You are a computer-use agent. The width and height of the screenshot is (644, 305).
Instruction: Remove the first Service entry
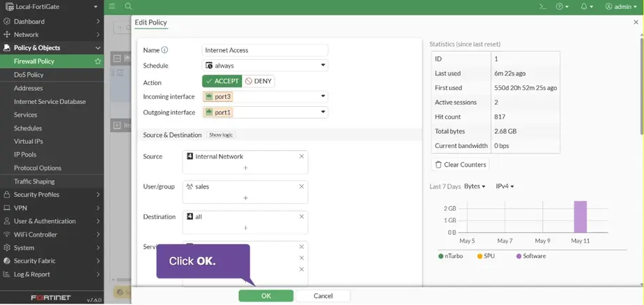302,246
